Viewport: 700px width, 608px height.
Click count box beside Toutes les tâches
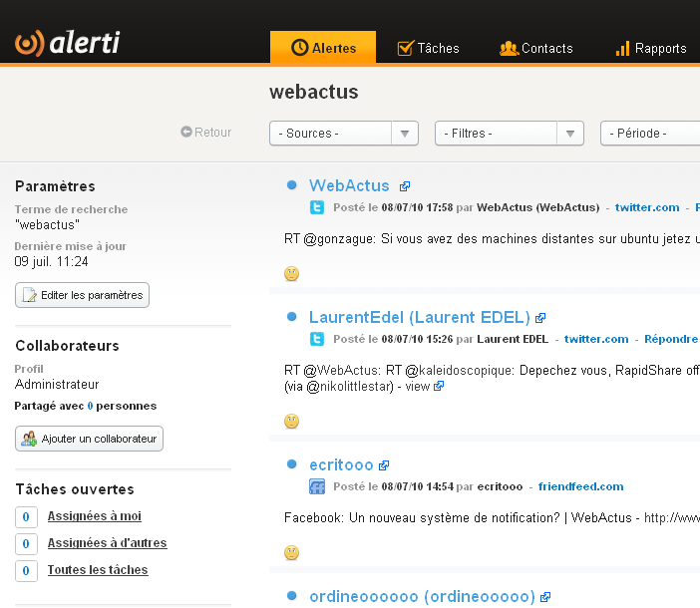[x=26, y=570]
